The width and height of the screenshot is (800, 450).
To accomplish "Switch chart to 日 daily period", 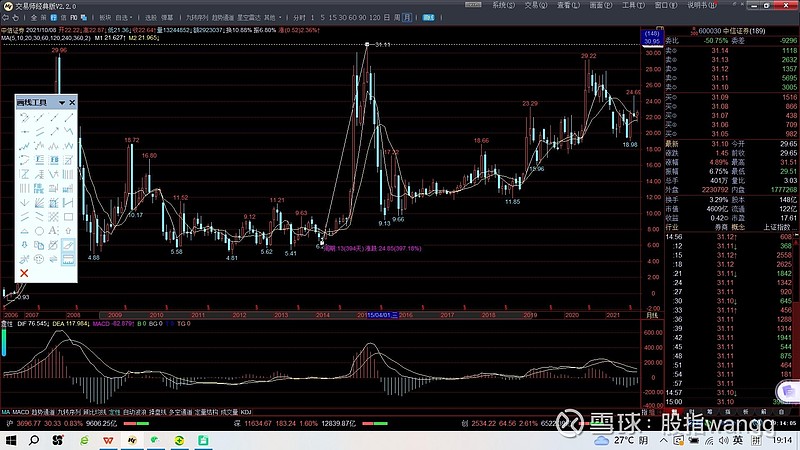I will [x=387, y=17].
